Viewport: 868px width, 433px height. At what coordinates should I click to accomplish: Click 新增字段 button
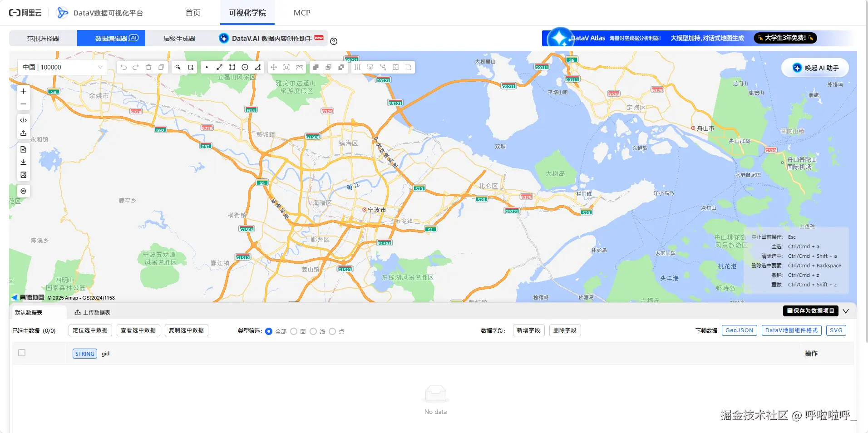click(x=528, y=330)
